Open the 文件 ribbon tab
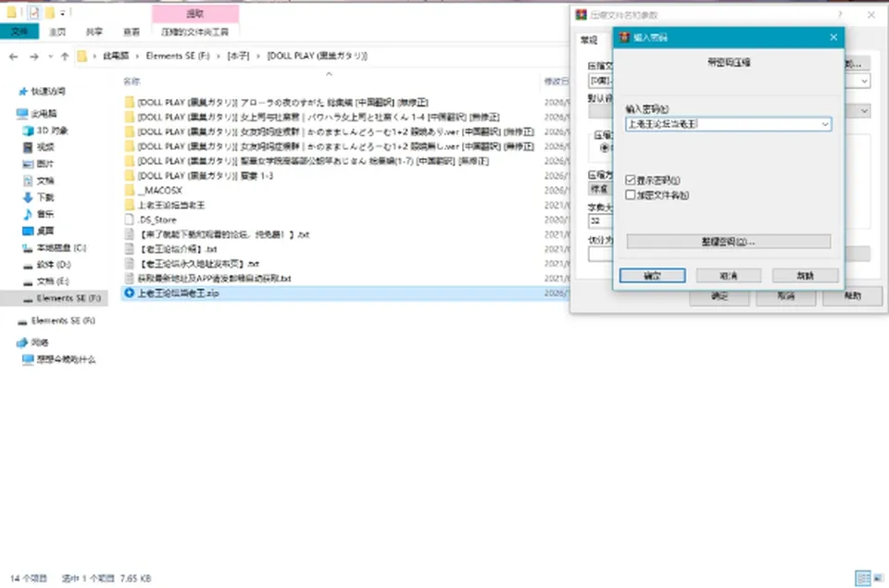This screenshot has width=889, height=588. click(19, 31)
